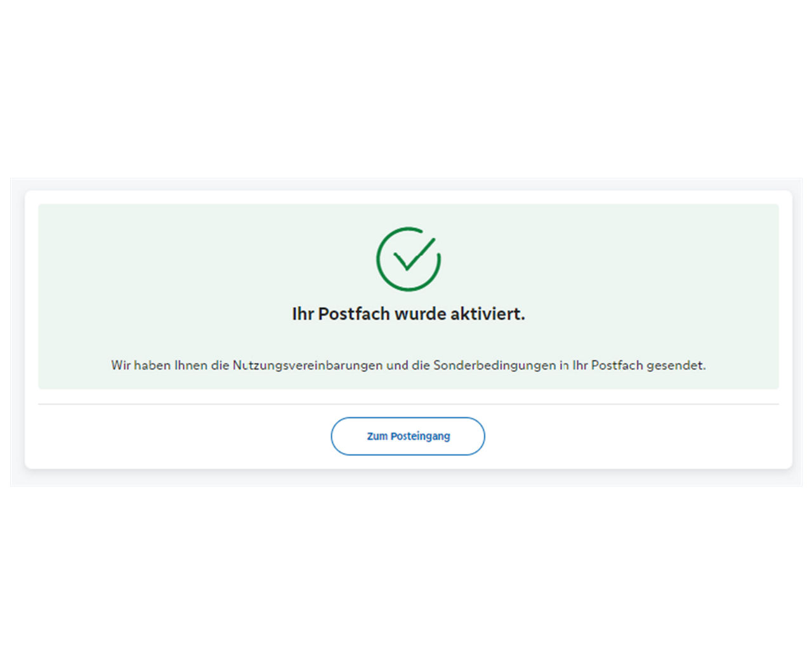Viewport: 812px width, 664px height.
Task: Click the word "Ihr" starting the bold heading
Action: click(x=303, y=314)
